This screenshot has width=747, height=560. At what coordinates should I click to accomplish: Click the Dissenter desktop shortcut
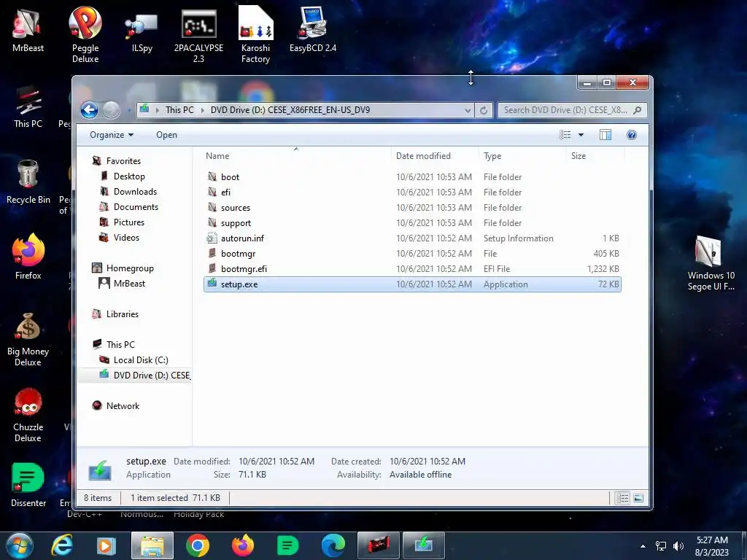(28, 485)
